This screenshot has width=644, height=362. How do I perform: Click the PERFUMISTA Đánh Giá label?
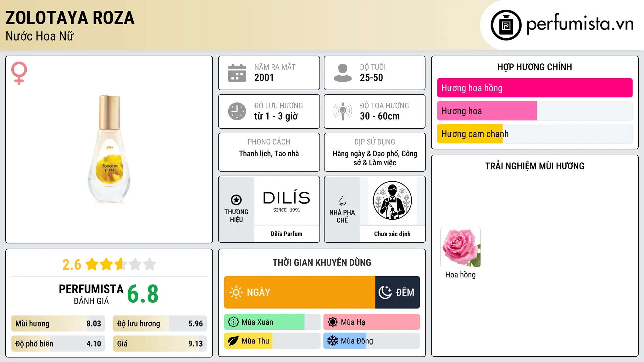pos(91,294)
